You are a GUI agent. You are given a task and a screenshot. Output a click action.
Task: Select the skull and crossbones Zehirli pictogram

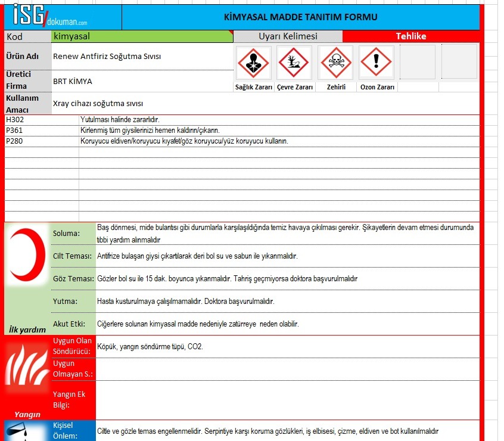335,63
